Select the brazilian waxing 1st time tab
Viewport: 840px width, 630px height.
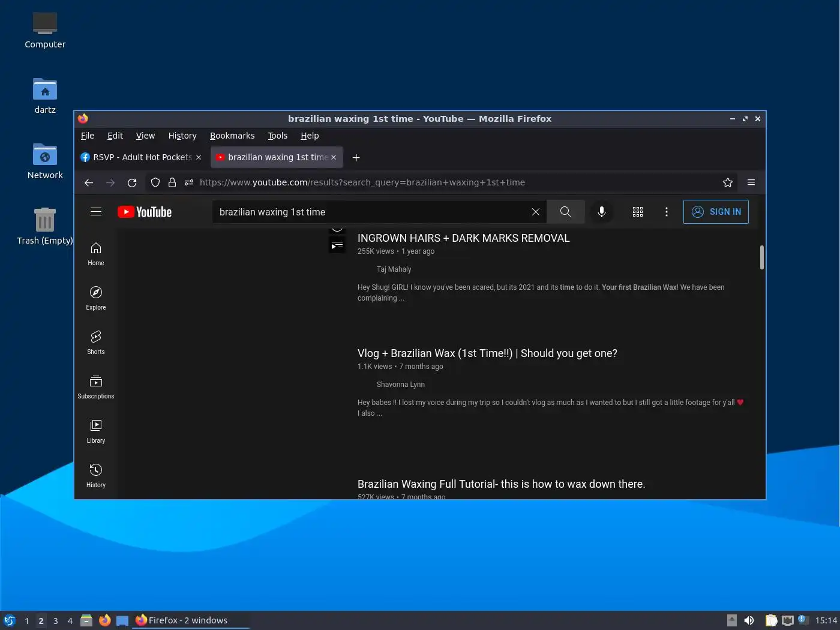(x=277, y=157)
